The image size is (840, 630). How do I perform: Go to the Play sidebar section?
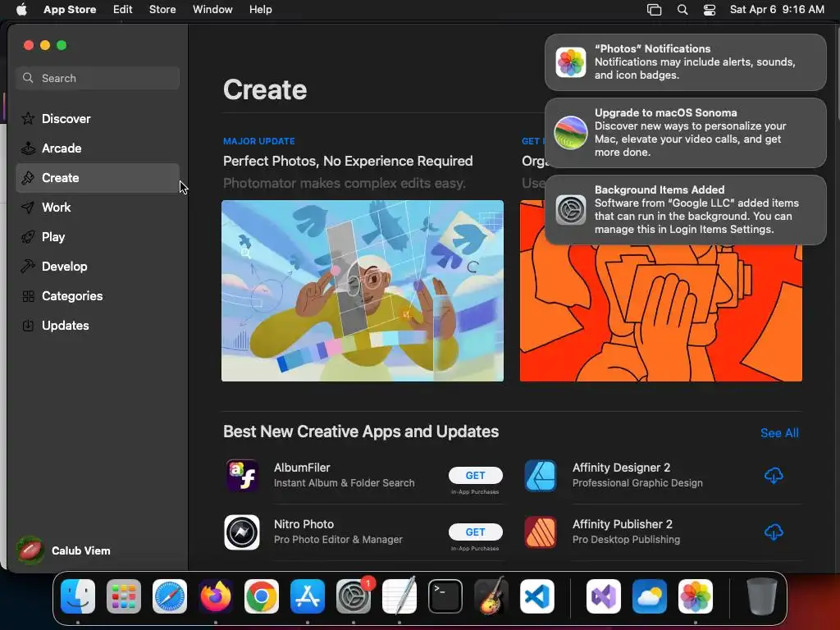pos(98,237)
